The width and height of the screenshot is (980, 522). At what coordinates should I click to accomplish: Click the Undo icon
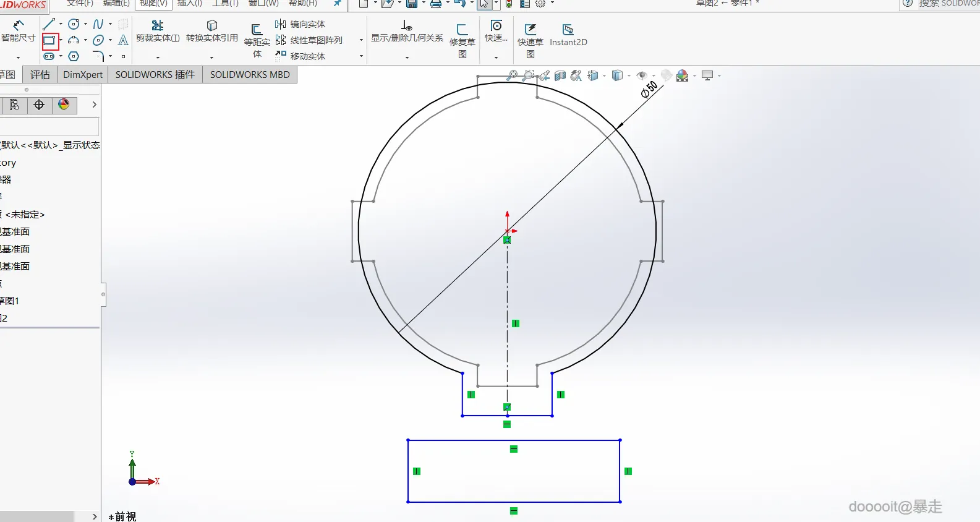point(459,4)
